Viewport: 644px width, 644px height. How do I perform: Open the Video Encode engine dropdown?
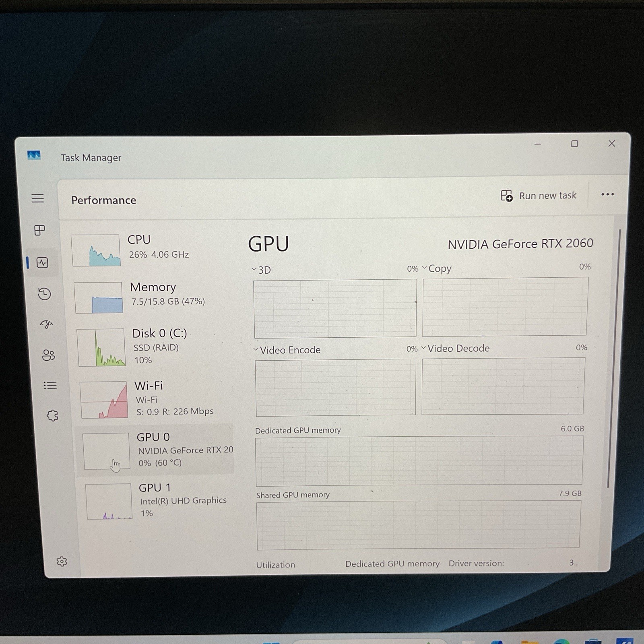(x=287, y=350)
